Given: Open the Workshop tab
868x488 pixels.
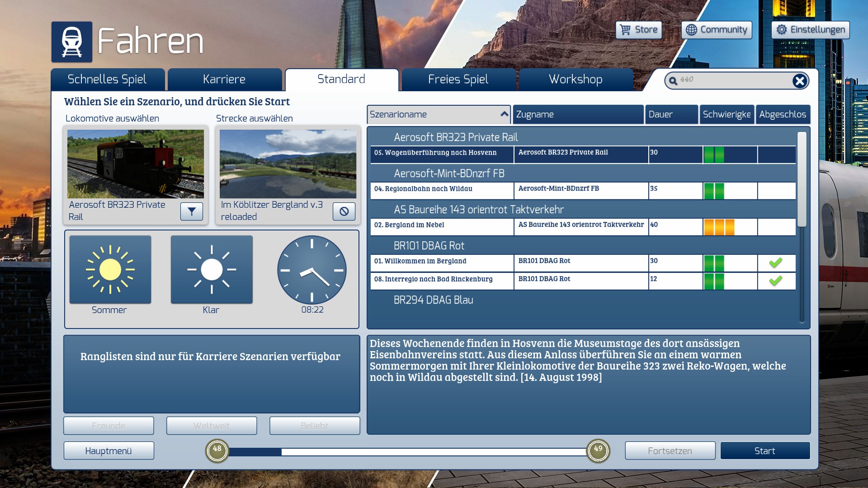Looking at the screenshot, I should click(575, 80).
